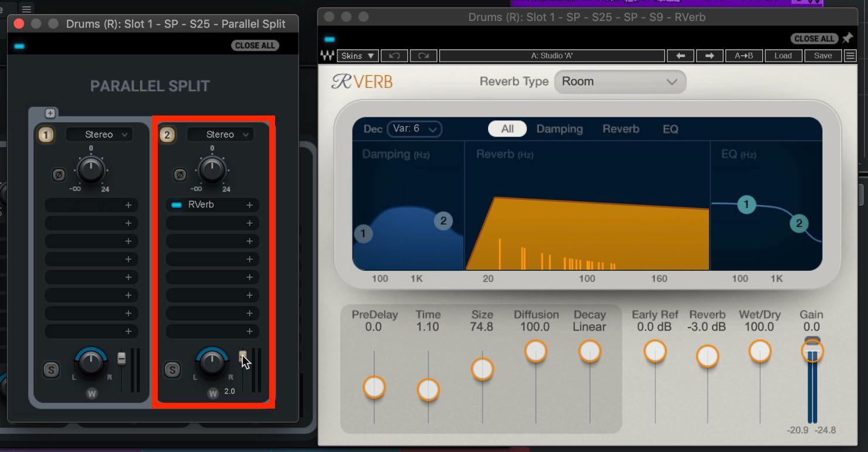Click the W width icon on split 1
Viewport: 868px width, 452px height.
[91, 393]
